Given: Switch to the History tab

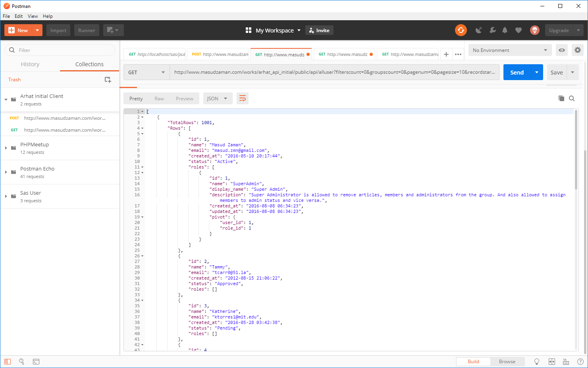Looking at the screenshot, I should point(30,64).
